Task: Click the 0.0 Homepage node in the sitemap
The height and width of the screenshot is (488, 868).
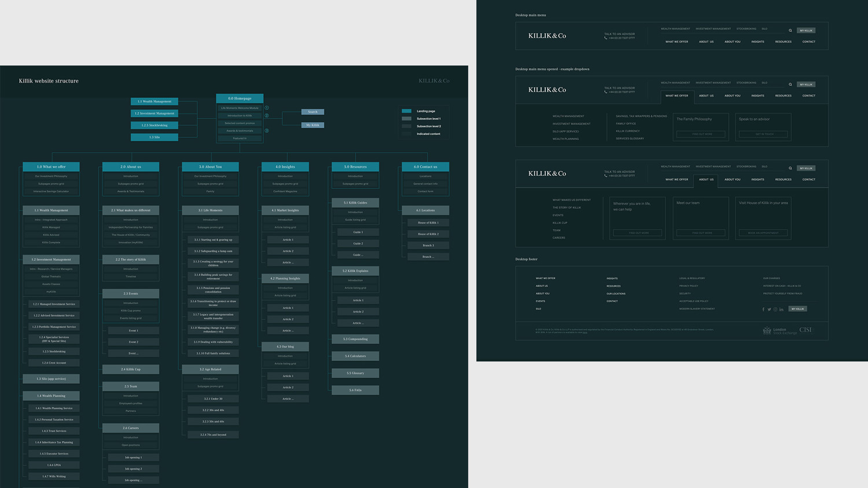Action: pos(239,98)
